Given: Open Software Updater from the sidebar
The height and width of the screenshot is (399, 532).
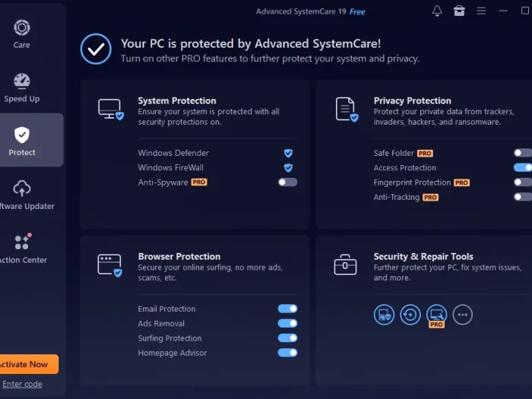Looking at the screenshot, I should pyautogui.click(x=23, y=195).
